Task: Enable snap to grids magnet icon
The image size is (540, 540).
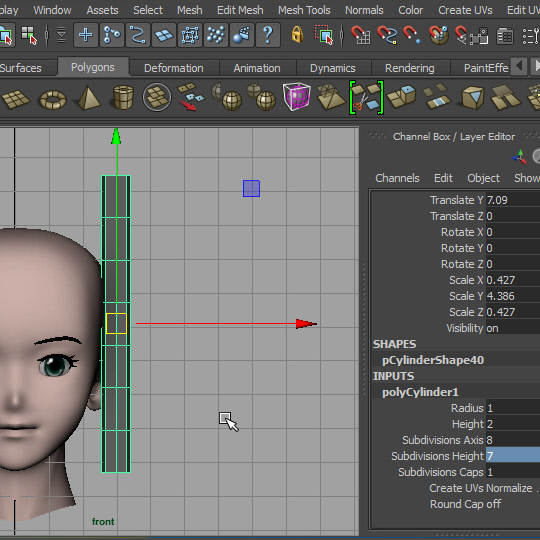Action: (x=360, y=35)
